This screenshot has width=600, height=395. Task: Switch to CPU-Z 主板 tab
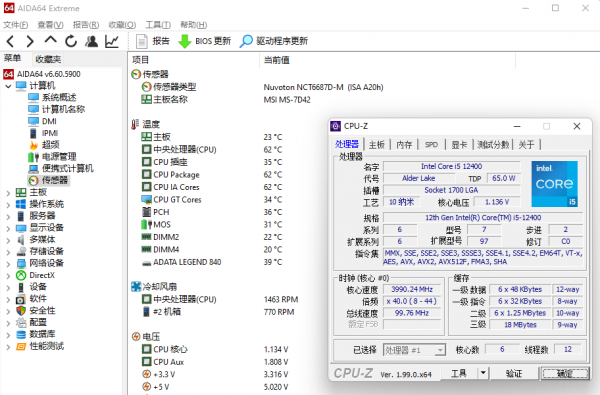click(377, 144)
